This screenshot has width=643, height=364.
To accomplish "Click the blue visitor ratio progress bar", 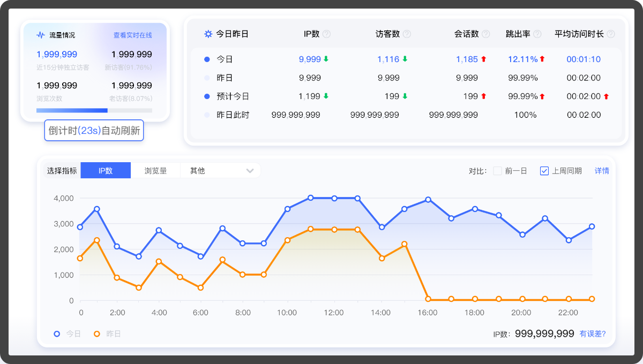I will [x=72, y=110].
